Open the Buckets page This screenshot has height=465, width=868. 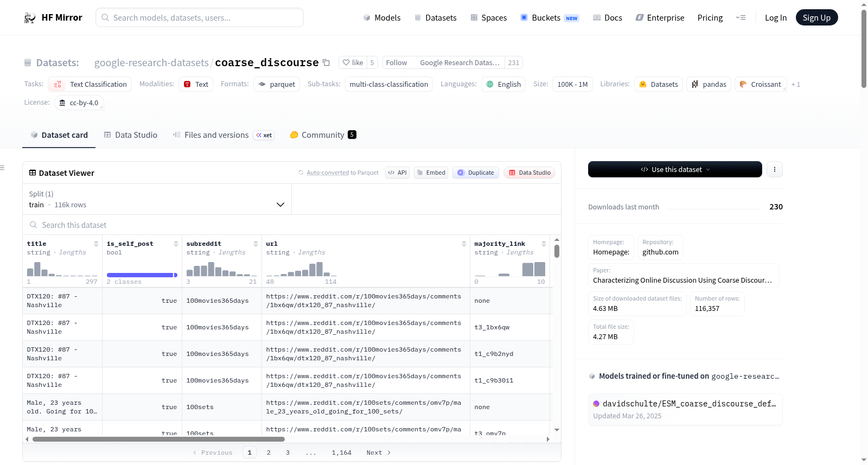click(550, 18)
